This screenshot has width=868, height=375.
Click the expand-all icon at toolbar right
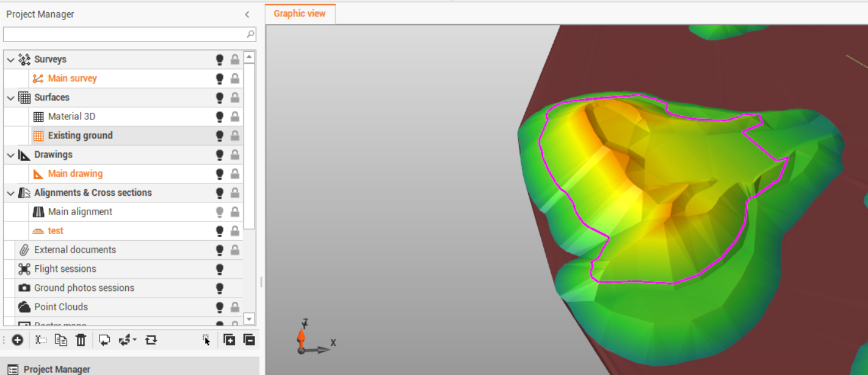230,340
